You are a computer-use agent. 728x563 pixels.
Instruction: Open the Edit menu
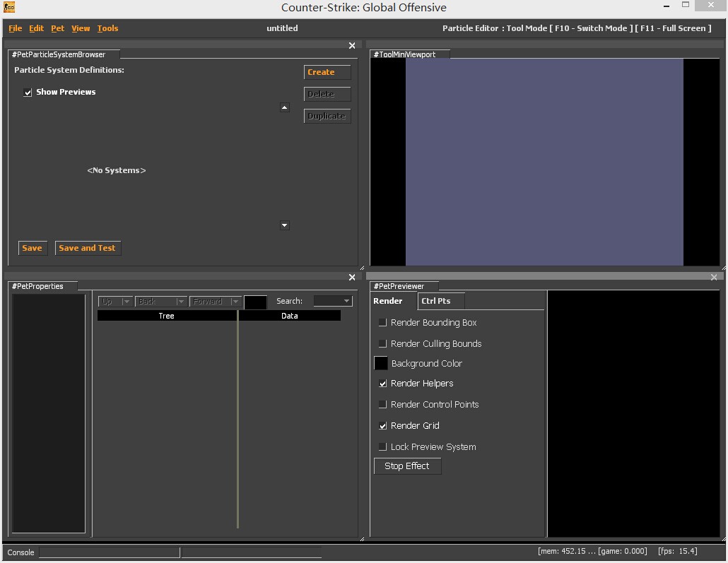coord(36,28)
